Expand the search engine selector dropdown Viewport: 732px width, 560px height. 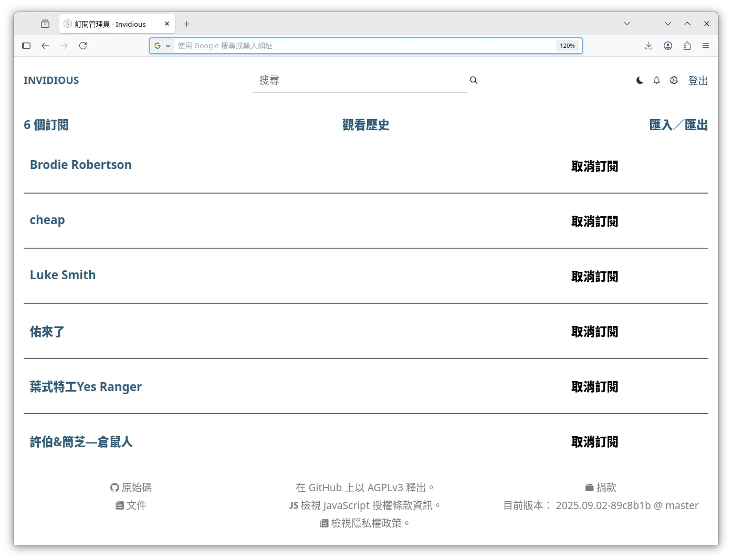(x=162, y=46)
